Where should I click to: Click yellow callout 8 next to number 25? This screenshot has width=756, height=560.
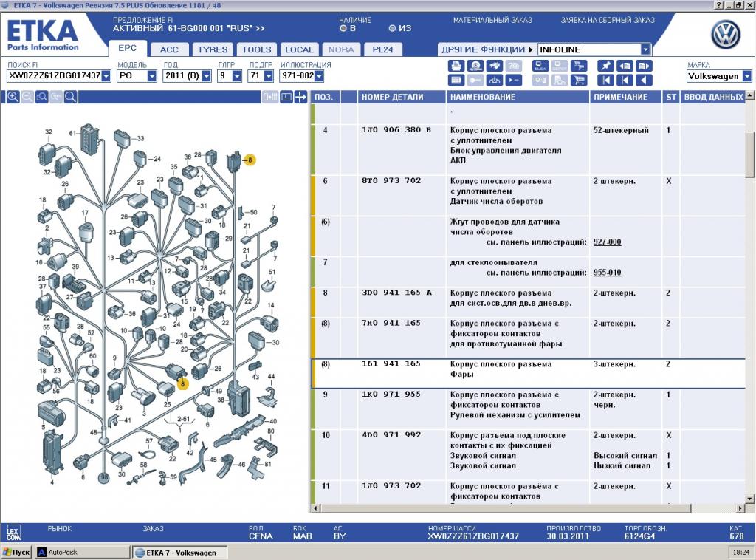coord(183,384)
